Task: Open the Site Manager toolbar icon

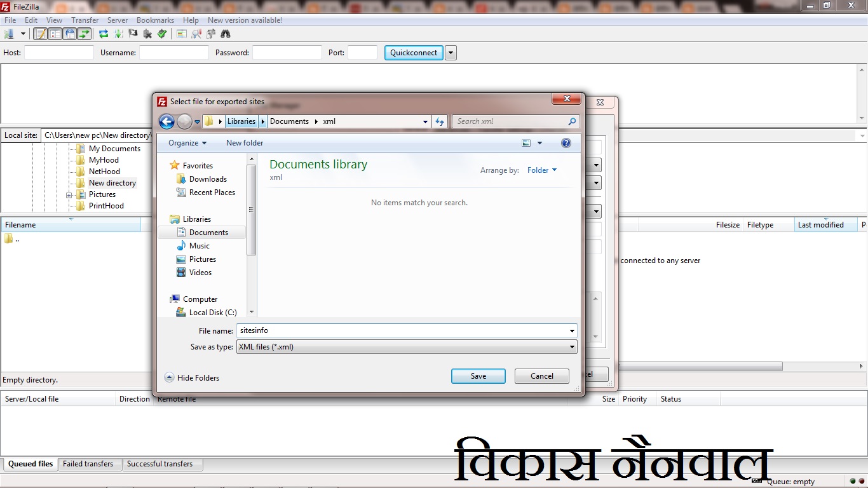Action: [10, 34]
